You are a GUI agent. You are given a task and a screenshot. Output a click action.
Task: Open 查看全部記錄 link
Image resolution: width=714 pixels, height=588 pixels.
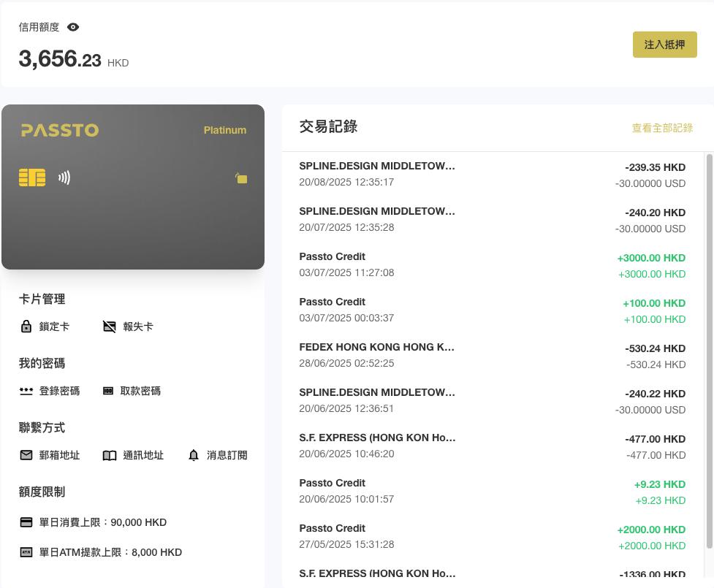[662, 128]
